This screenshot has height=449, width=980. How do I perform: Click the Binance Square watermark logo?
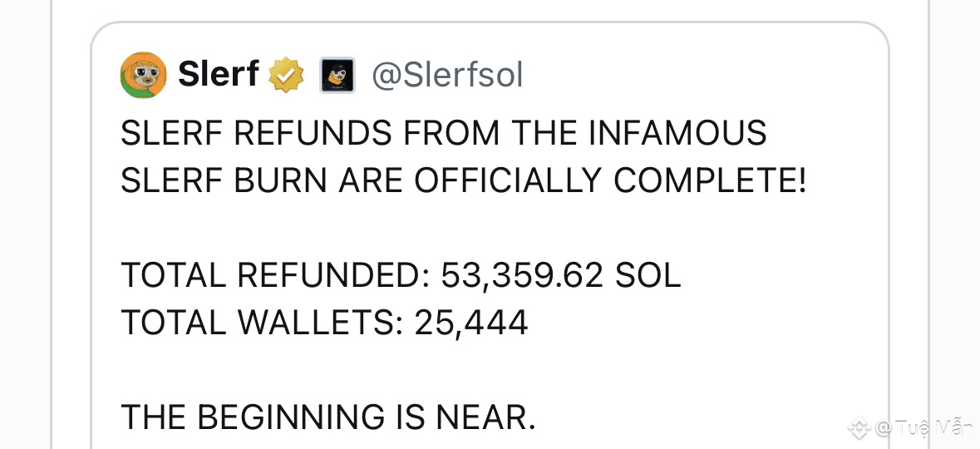tap(859, 427)
